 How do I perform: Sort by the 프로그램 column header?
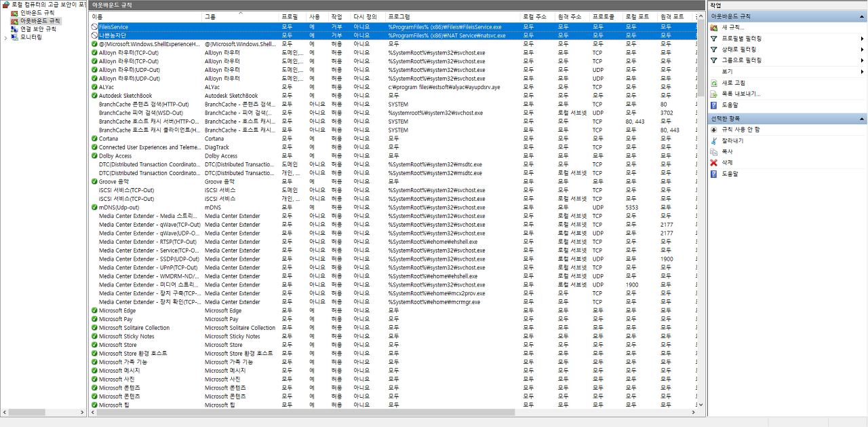pyautogui.click(x=452, y=16)
